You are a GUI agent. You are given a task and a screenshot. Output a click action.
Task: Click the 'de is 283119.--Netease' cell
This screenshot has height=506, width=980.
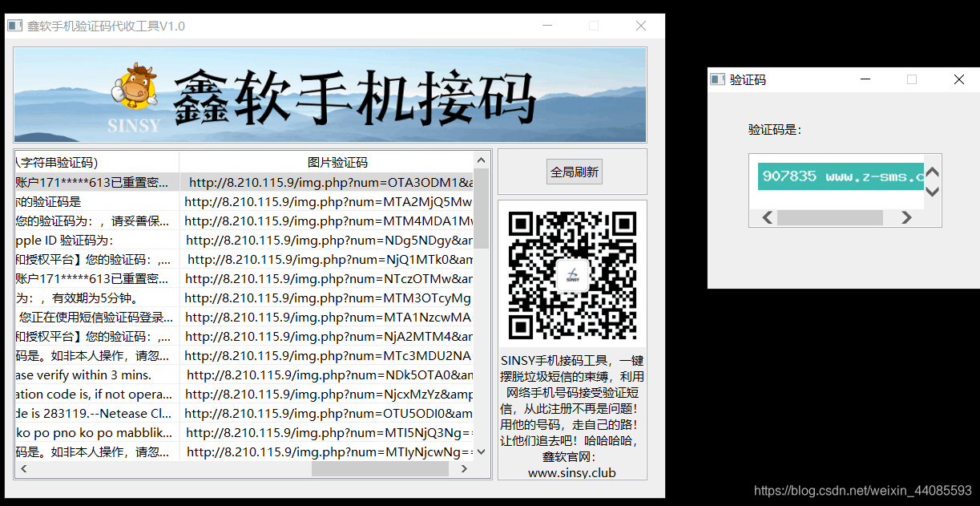(x=97, y=413)
